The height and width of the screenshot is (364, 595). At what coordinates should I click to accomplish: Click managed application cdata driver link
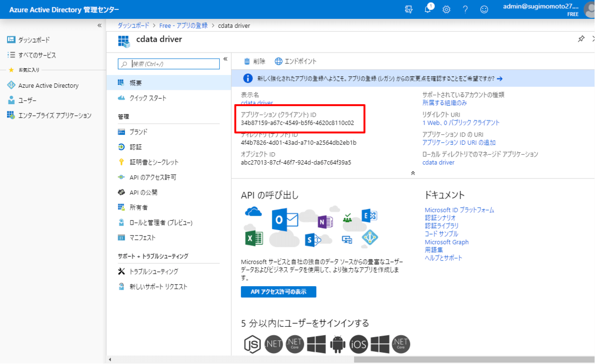click(x=438, y=162)
